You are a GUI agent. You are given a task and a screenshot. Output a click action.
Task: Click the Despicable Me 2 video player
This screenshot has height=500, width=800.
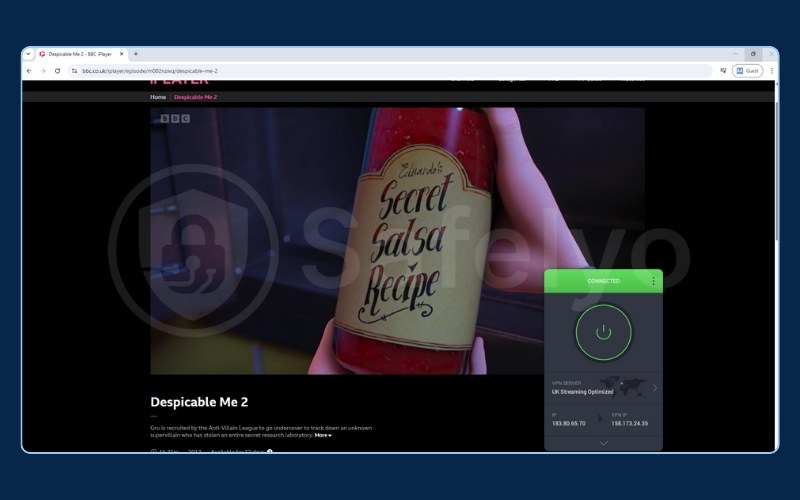(397, 241)
